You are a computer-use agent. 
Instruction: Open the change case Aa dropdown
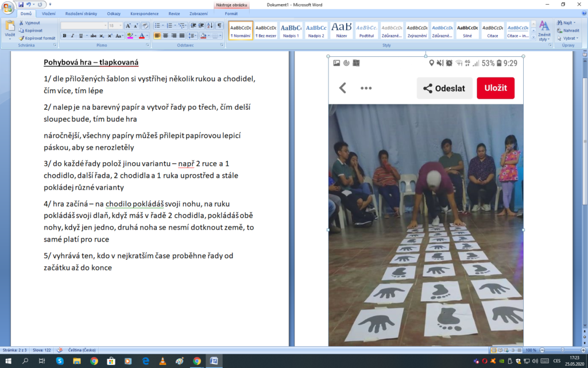point(119,36)
